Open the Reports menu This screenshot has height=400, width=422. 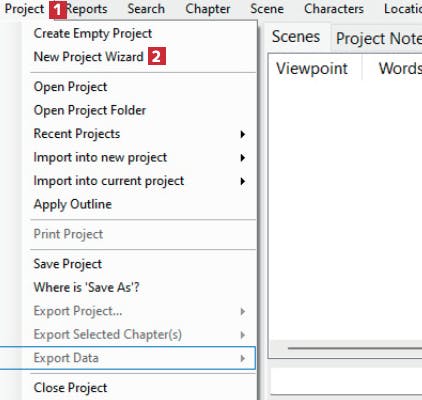click(x=87, y=9)
